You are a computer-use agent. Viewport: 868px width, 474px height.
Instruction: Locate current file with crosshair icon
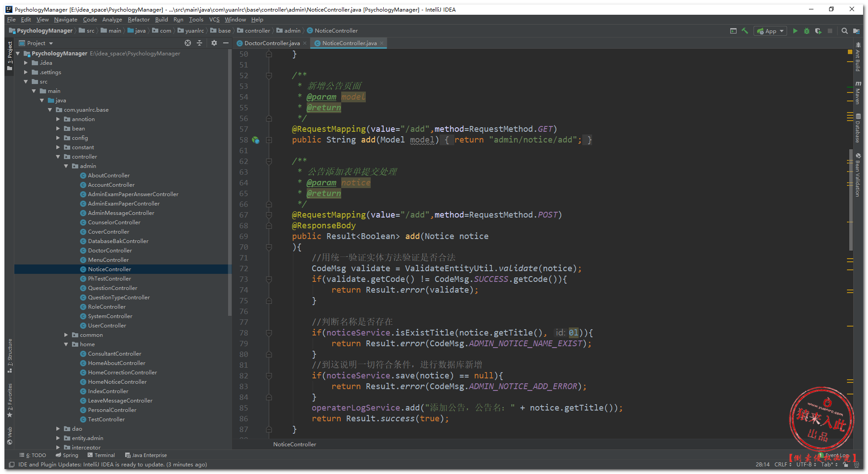coord(188,43)
